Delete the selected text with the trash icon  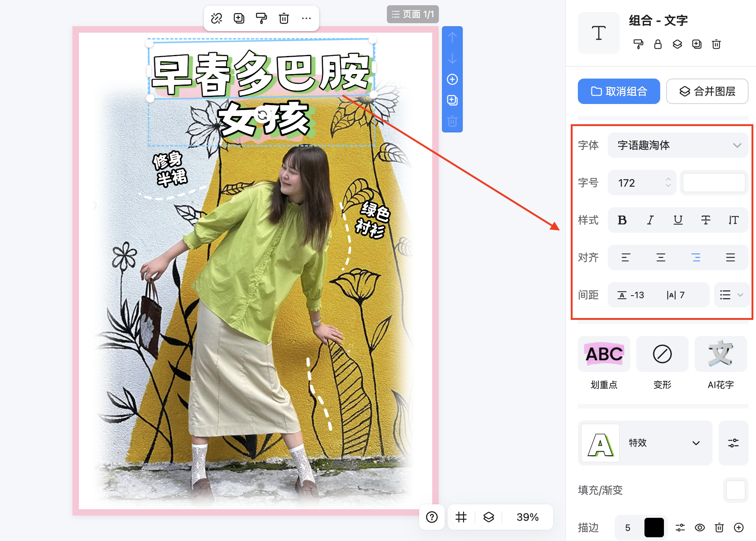point(284,18)
